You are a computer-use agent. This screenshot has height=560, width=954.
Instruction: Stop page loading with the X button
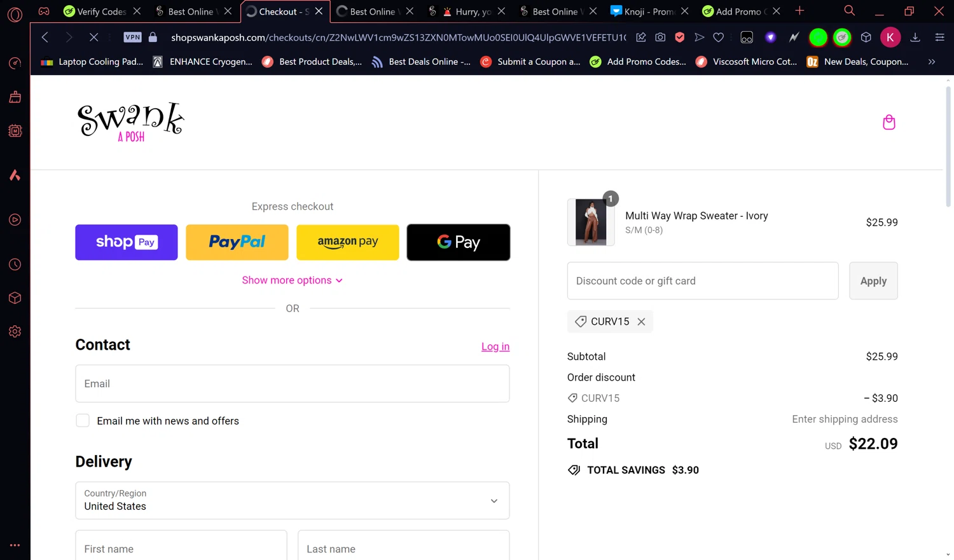click(x=93, y=38)
